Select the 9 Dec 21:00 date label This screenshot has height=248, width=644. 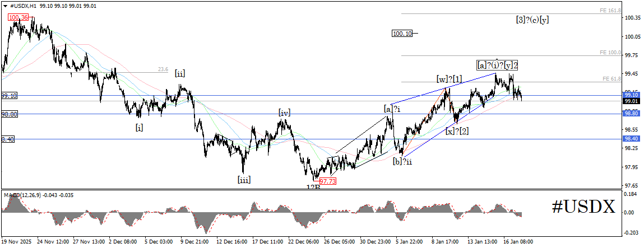tap(194, 241)
